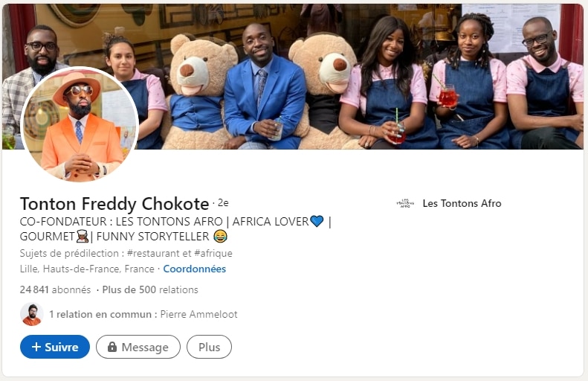The image size is (588, 381).
Task: Open the Coordonnées contact info link
Action: pos(194,269)
